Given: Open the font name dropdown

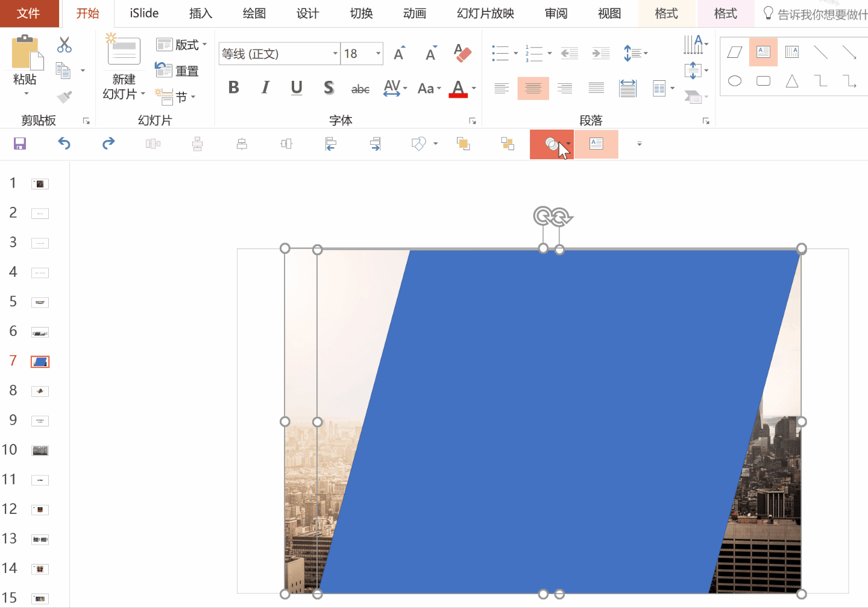Looking at the screenshot, I should pyautogui.click(x=335, y=54).
